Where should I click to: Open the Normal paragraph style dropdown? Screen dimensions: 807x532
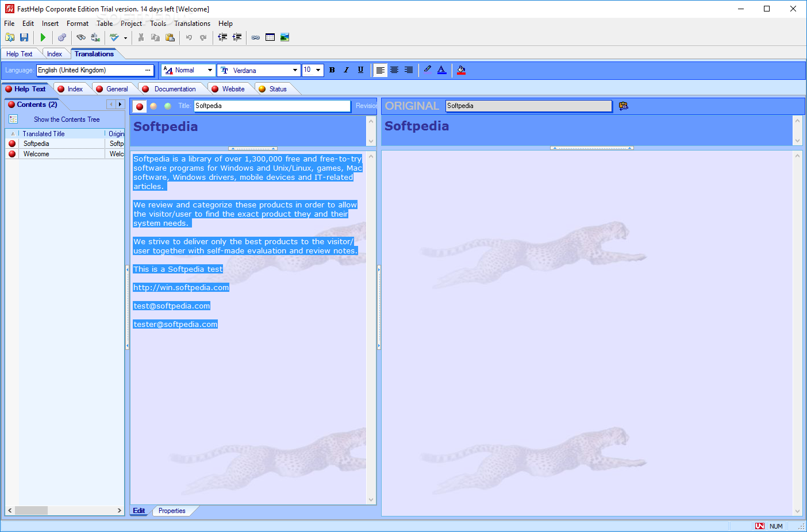(x=210, y=70)
